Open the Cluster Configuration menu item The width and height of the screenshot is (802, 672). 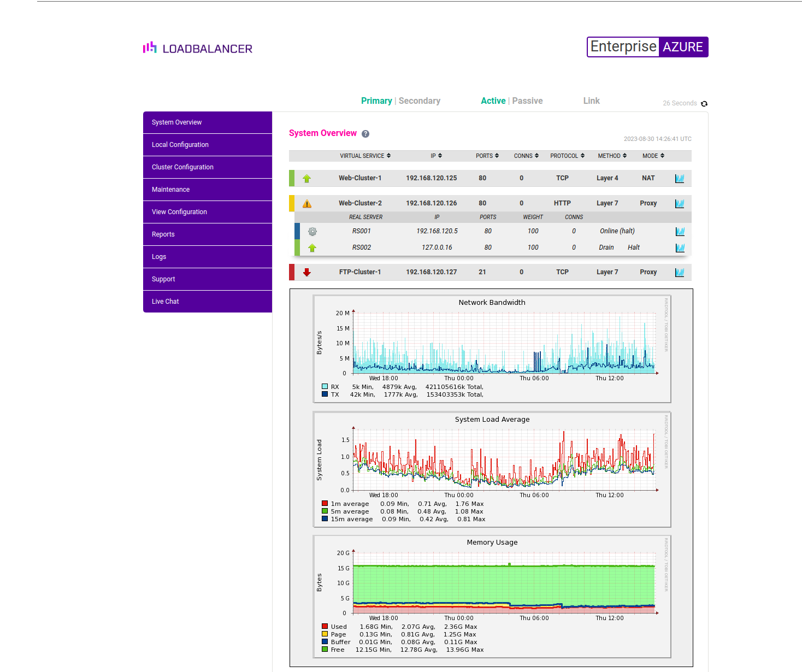tap(182, 167)
